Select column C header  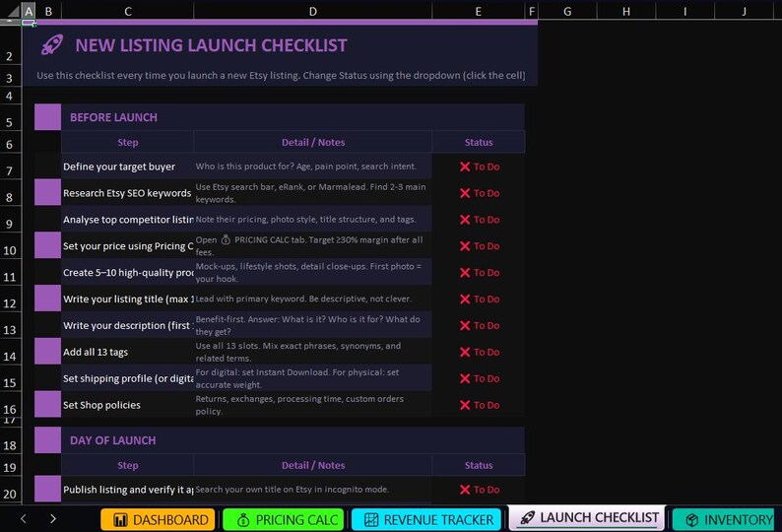coord(128,11)
